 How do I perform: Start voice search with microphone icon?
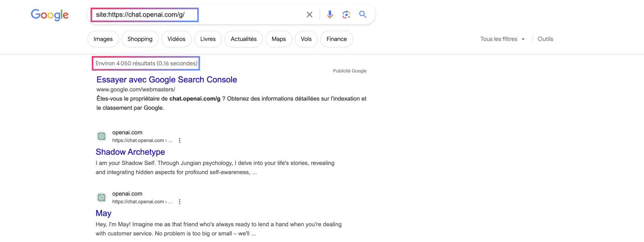pyautogui.click(x=330, y=15)
